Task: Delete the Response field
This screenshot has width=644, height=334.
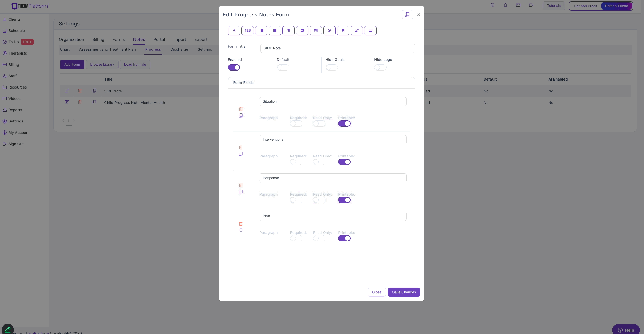Action: (x=241, y=186)
